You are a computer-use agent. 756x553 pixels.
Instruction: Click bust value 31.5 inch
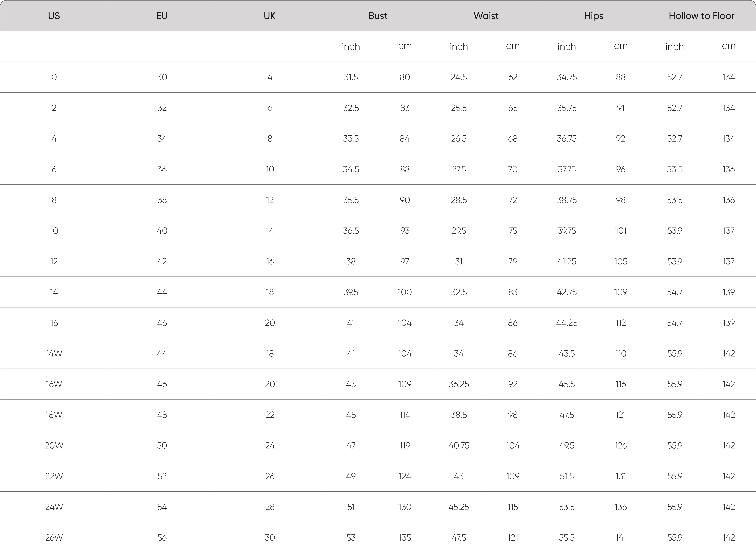(x=351, y=77)
